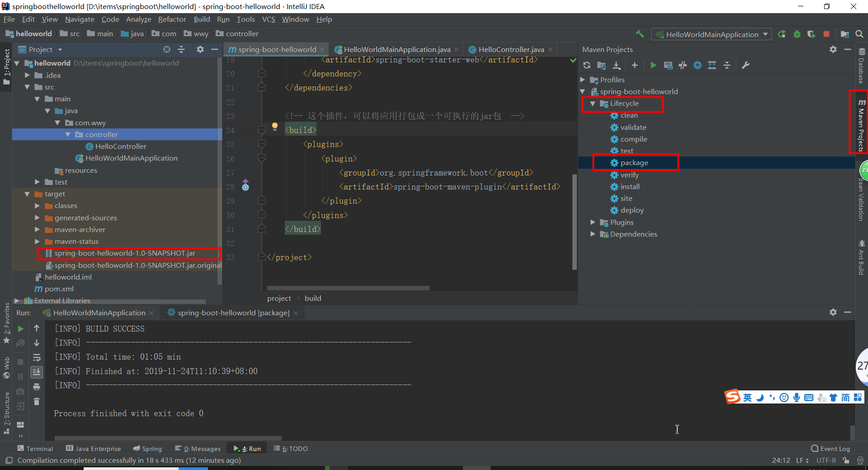The image size is (868, 470).
Task: Open Search Everywhere magnifier icon
Action: coord(859,34)
